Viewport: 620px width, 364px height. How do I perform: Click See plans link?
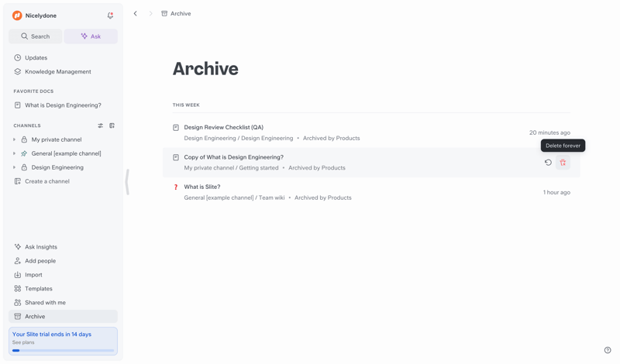tap(23, 342)
